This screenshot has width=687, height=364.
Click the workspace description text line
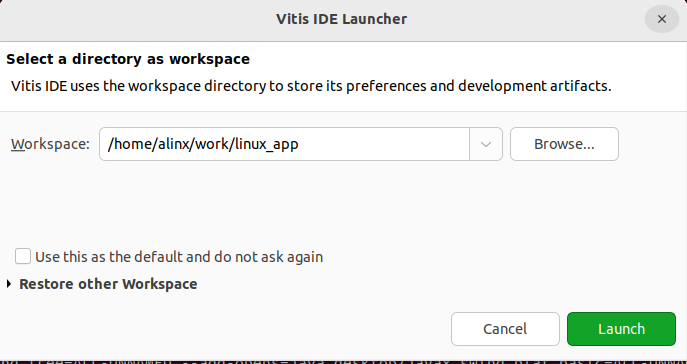(x=311, y=86)
